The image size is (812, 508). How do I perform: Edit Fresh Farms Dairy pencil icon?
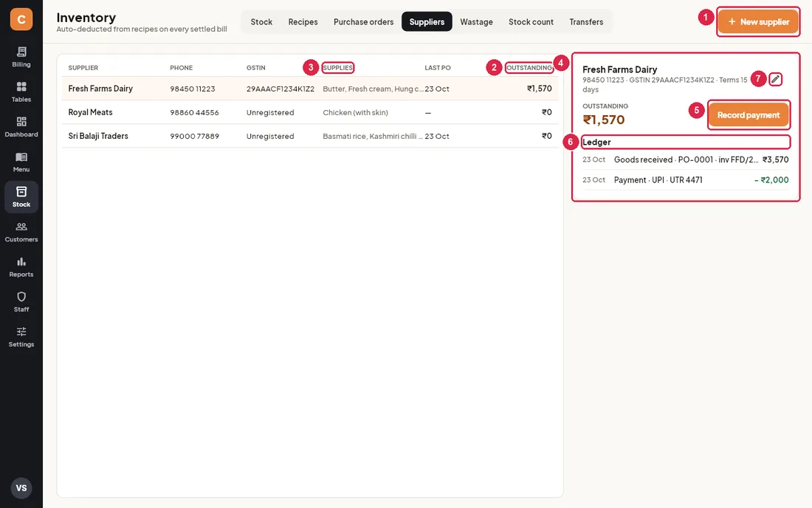coord(775,79)
